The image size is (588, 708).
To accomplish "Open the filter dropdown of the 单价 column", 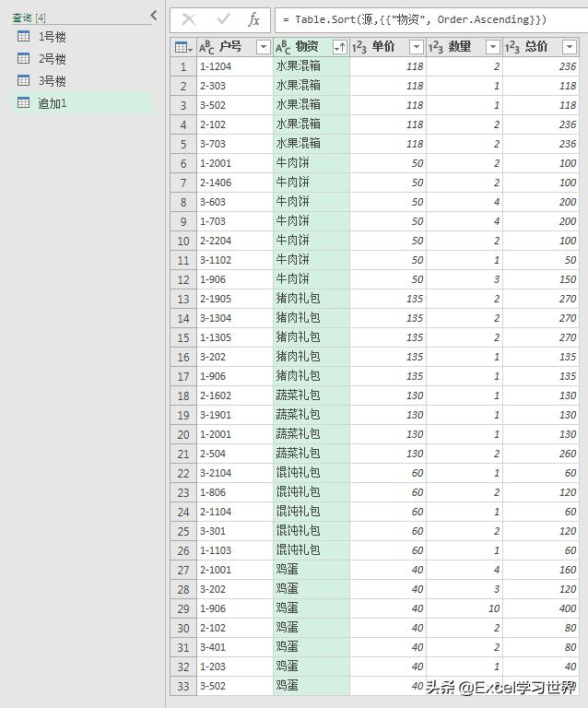I will click(x=416, y=46).
